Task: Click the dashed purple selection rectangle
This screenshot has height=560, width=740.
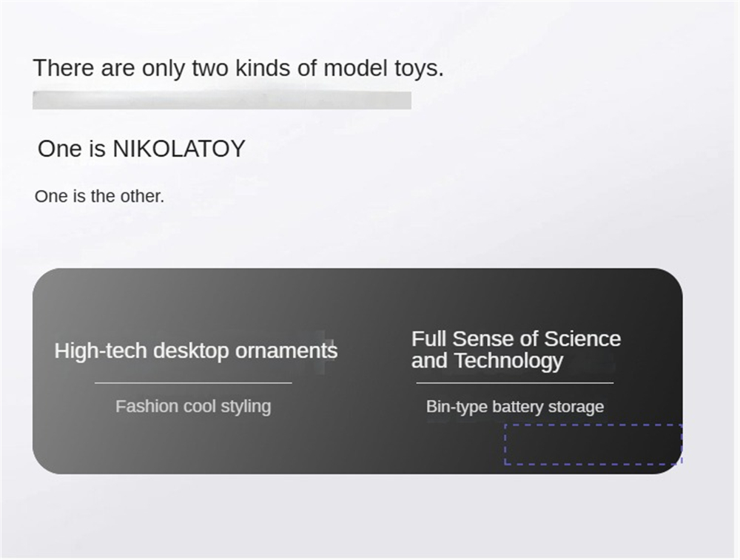Action: (x=593, y=444)
